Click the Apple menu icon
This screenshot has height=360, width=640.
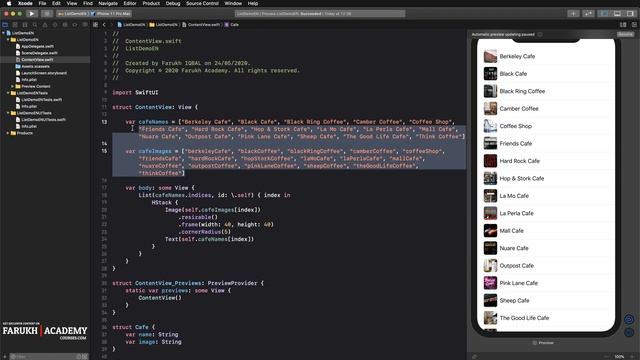tap(9, 3)
